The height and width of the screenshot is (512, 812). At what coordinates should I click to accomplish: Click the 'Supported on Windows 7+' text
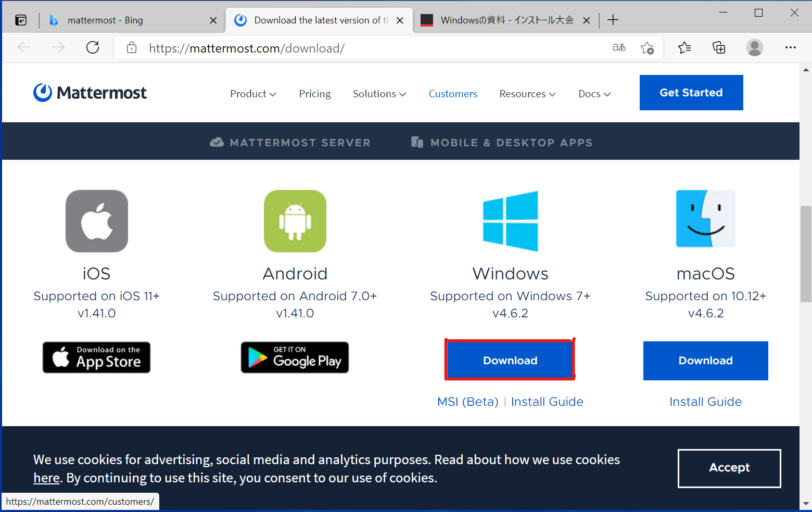tap(510, 296)
